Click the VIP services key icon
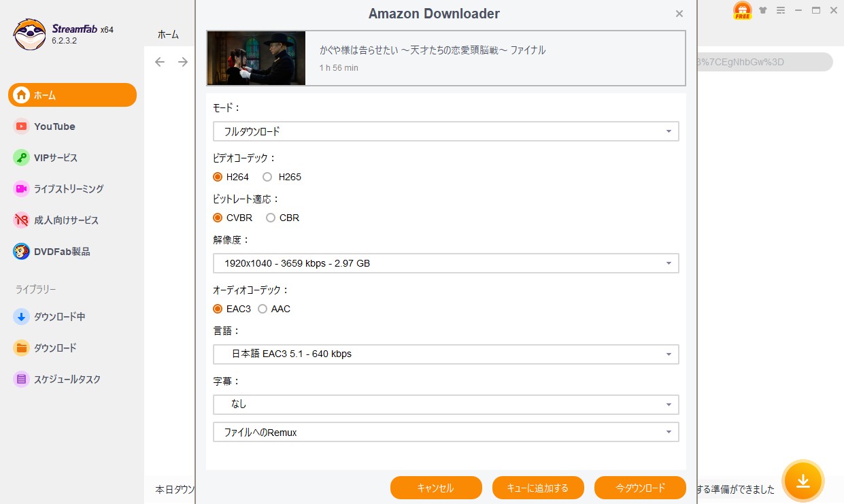 [22, 158]
